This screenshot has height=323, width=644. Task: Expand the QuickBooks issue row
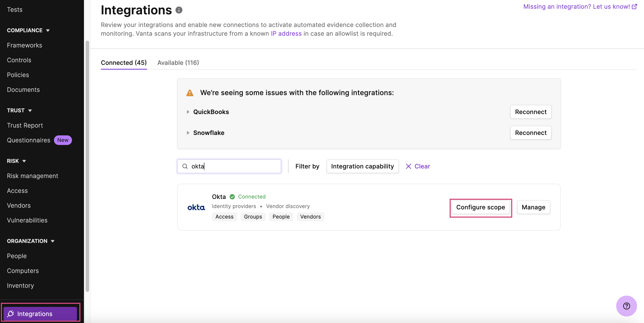point(188,112)
